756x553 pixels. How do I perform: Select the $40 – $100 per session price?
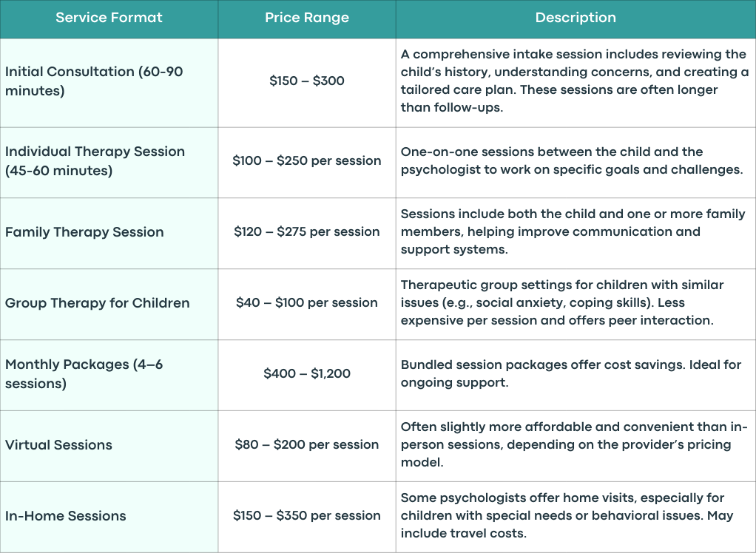(307, 302)
